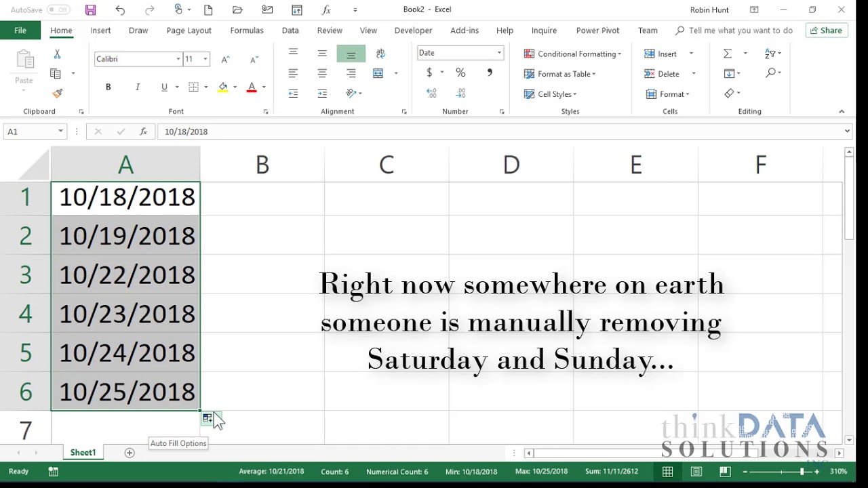Decrease Decimal places
The width and height of the screenshot is (868, 488).
click(460, 94)
